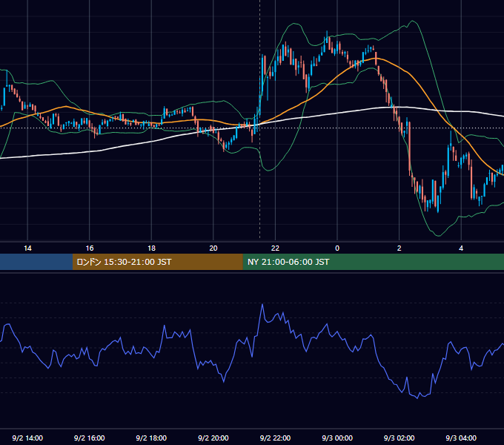Click the 9/2 16:00 label on oscillator axis

coord(90,438)
